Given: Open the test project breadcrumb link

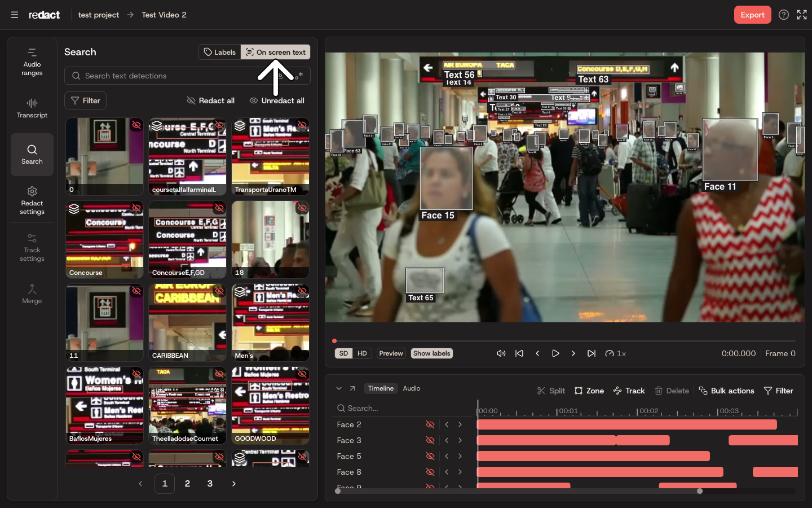Looking at the screenshot, I should tap(99, 15).
